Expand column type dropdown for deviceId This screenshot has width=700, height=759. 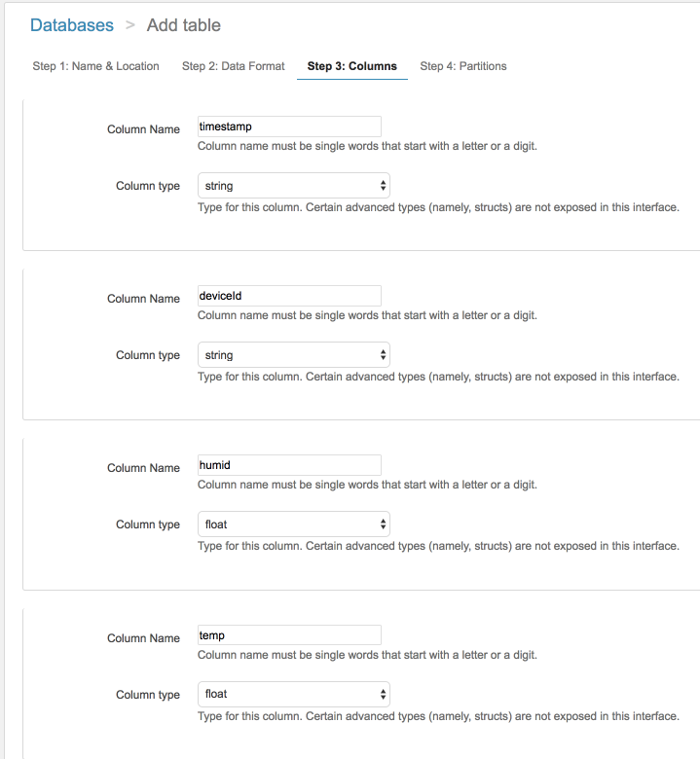point(294,355)
